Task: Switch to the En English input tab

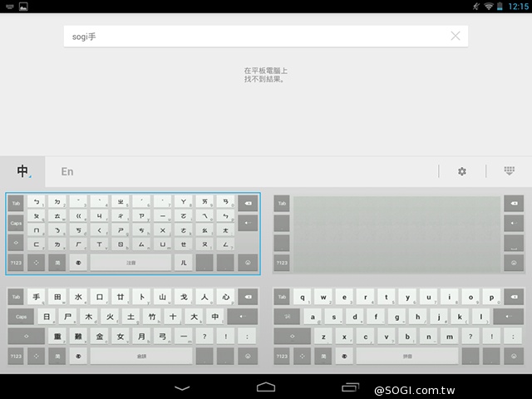Action: pyautogui.click(x=67, y=171)
